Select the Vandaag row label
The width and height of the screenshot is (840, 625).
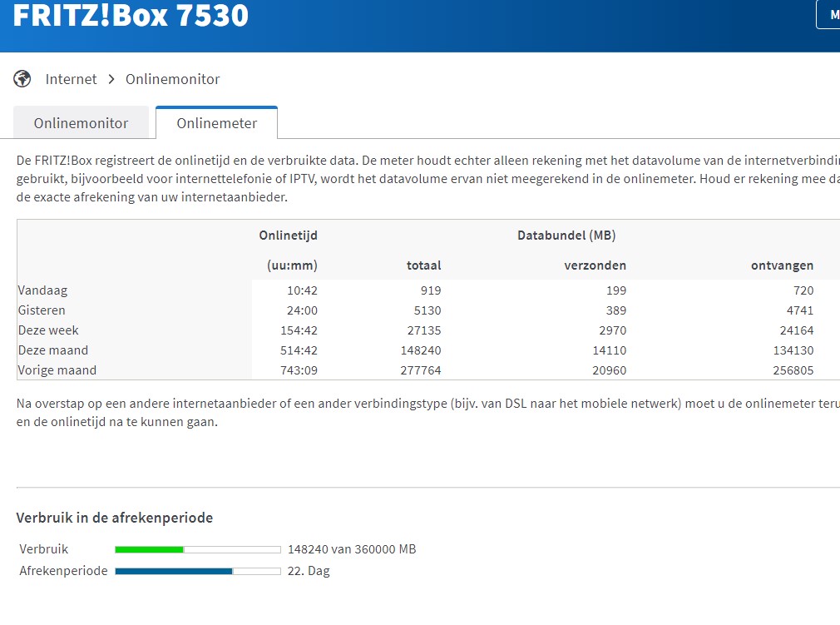[x=42, y=290]
